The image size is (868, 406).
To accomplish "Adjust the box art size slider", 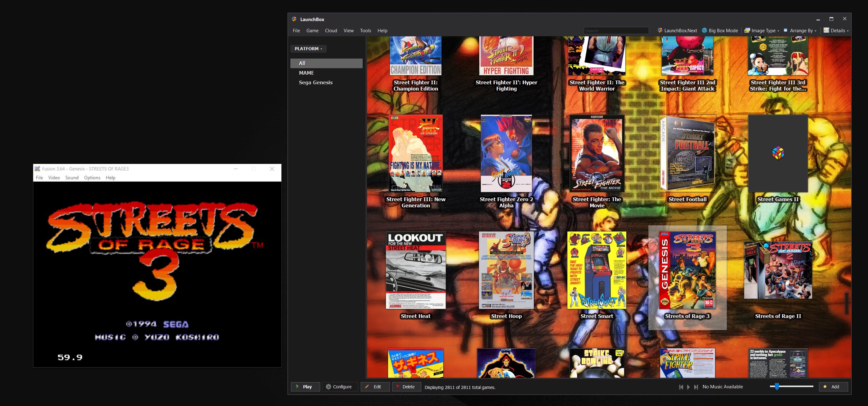I will 791,386.
